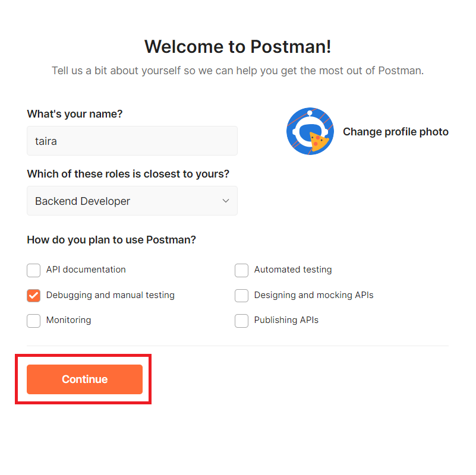This screenshot has width=476, height=475.
Task: Select the Monitoring checkbox
Action: 33,321
